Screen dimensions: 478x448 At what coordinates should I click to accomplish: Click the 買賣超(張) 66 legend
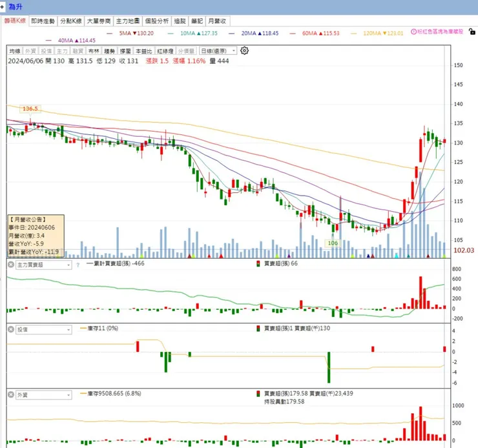[277, 264]
